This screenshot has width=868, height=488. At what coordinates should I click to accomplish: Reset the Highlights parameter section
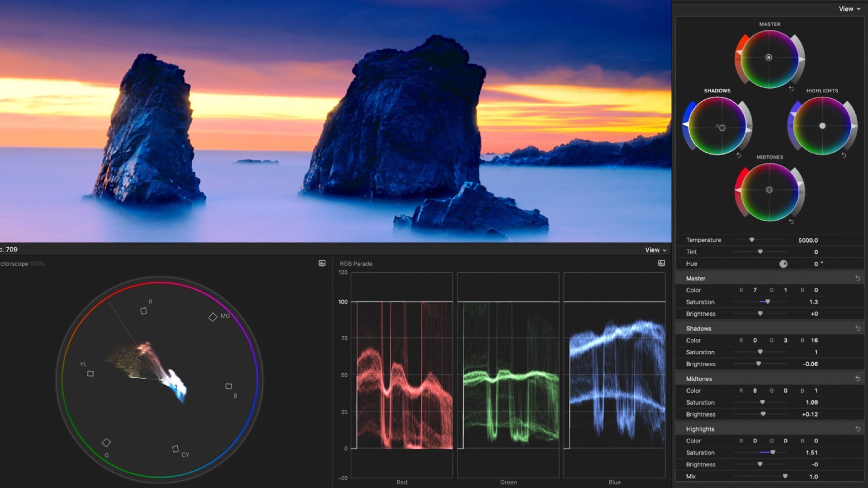858,429
